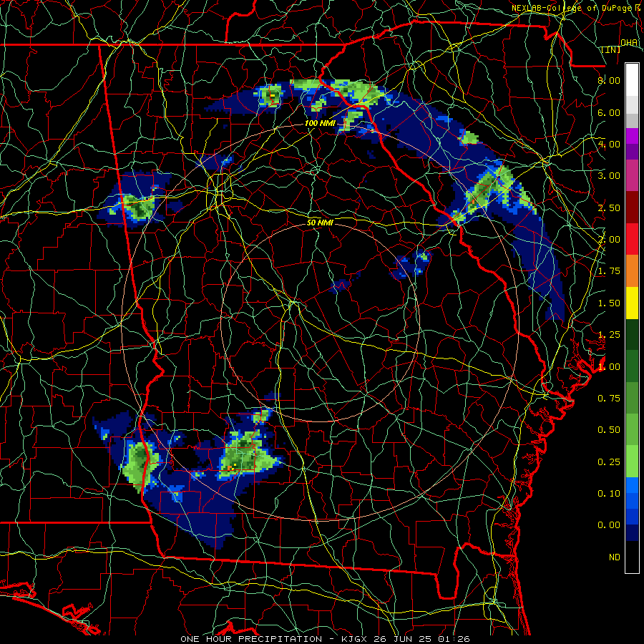This screenshot has height=644, width=644.
Task: Click the One Hour Precipitation KJGX caption
Action: click(325, 639)
